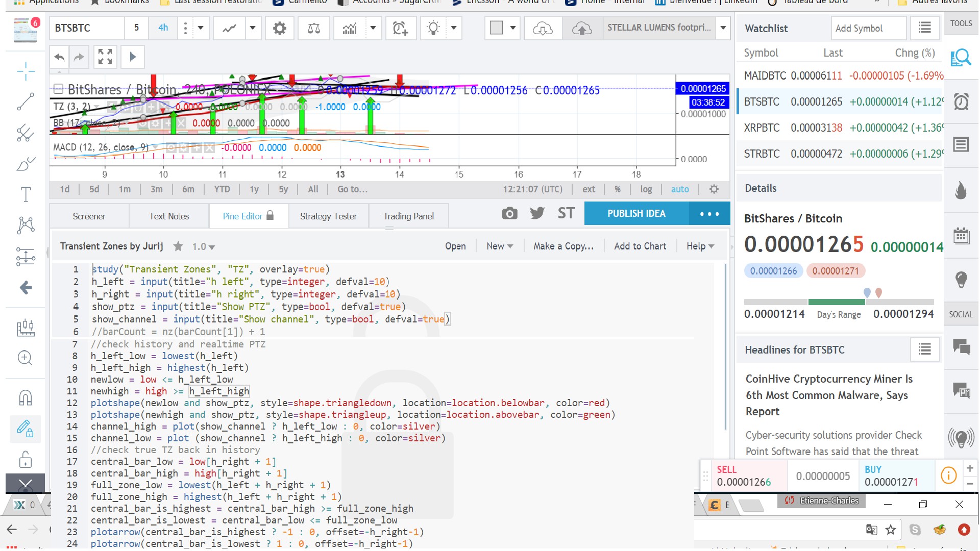This screenshot has width=980, height=551.
Task: Open the chart settings gear icon
Action: [279, 28]
